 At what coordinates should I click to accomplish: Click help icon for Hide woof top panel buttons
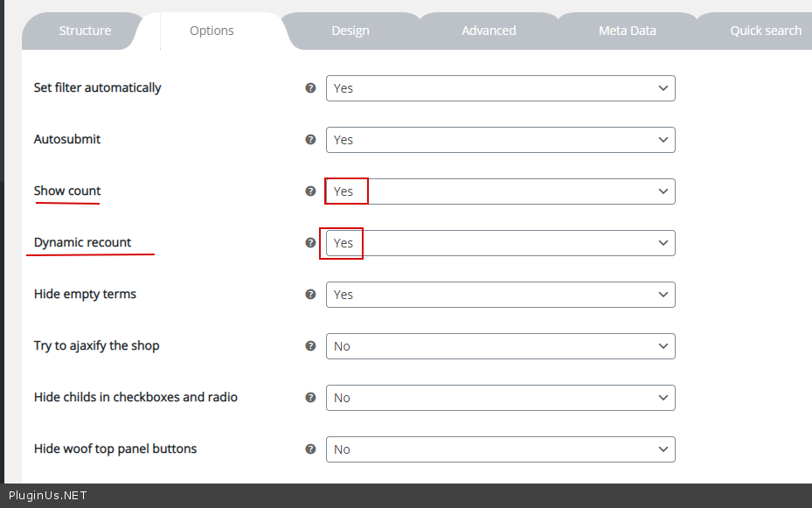click(310, 449)
